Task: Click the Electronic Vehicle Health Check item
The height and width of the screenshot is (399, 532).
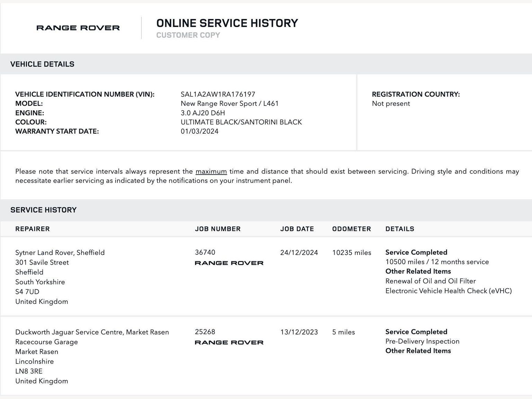Action: click(x=448, y=291)
